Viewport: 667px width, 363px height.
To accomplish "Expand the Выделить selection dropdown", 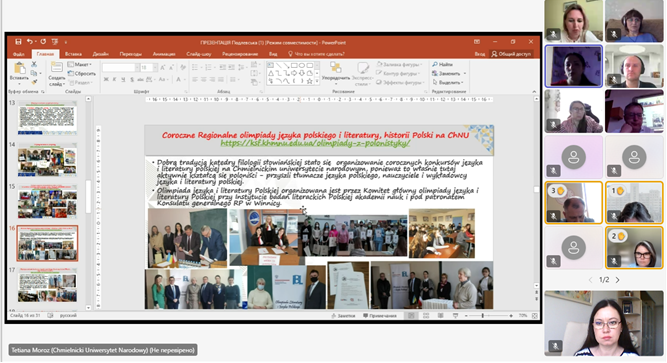I will pos(448,83).
